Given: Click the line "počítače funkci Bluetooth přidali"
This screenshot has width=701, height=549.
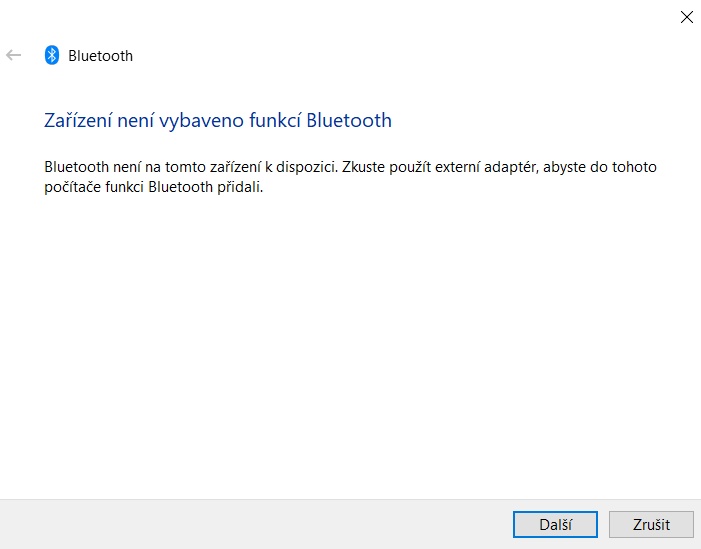Looking at the screenshot, I should pyautogui.click(x=154, y=187).
